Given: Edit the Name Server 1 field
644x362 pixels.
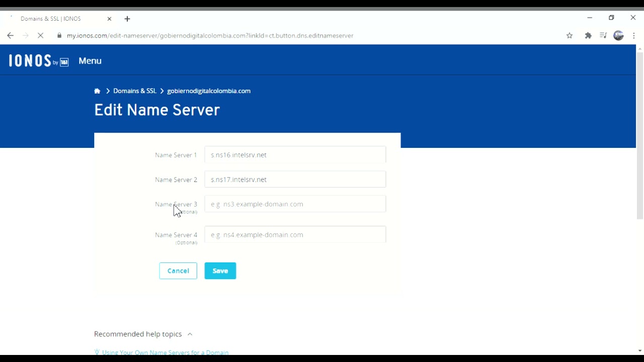Looking at the screenshot, I should click(295, 155).
